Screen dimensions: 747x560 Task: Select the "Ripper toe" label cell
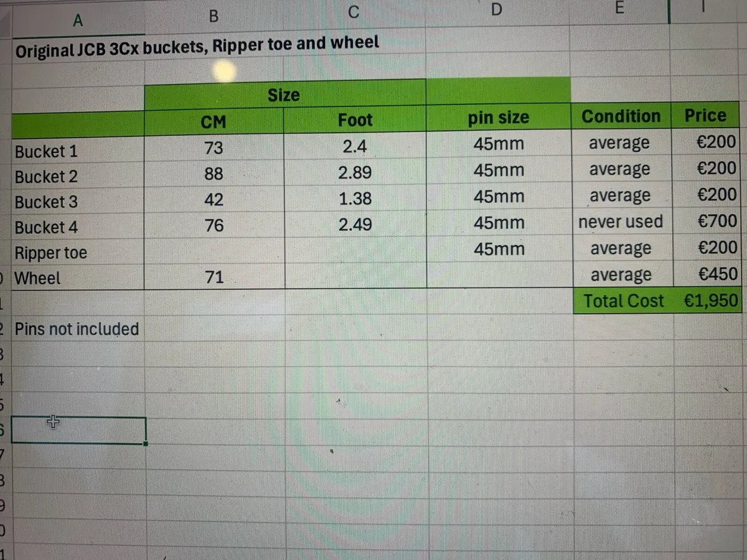pos(51,253)
